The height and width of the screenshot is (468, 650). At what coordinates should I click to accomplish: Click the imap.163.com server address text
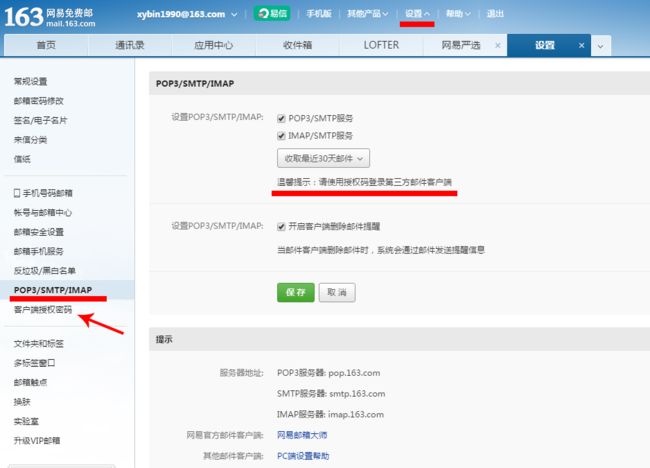pos(356,414)
